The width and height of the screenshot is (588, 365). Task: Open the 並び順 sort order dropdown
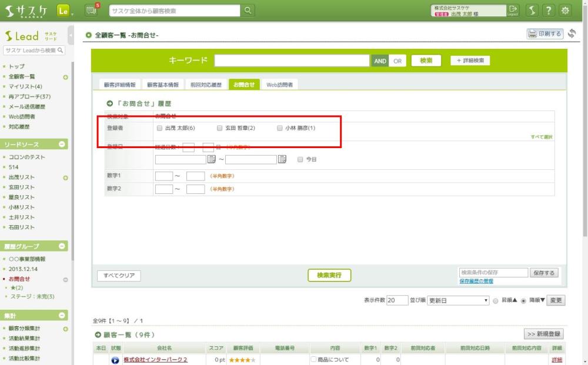pyautogui.click(x=458, y=300)
